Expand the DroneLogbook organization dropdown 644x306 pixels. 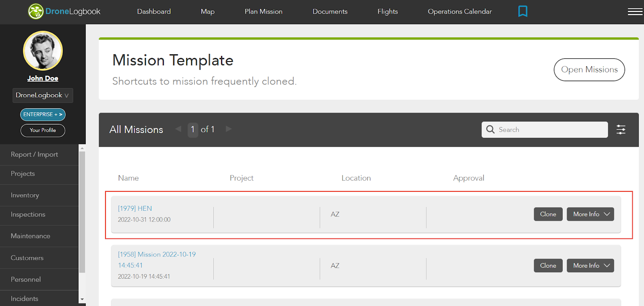pos(43,95)
